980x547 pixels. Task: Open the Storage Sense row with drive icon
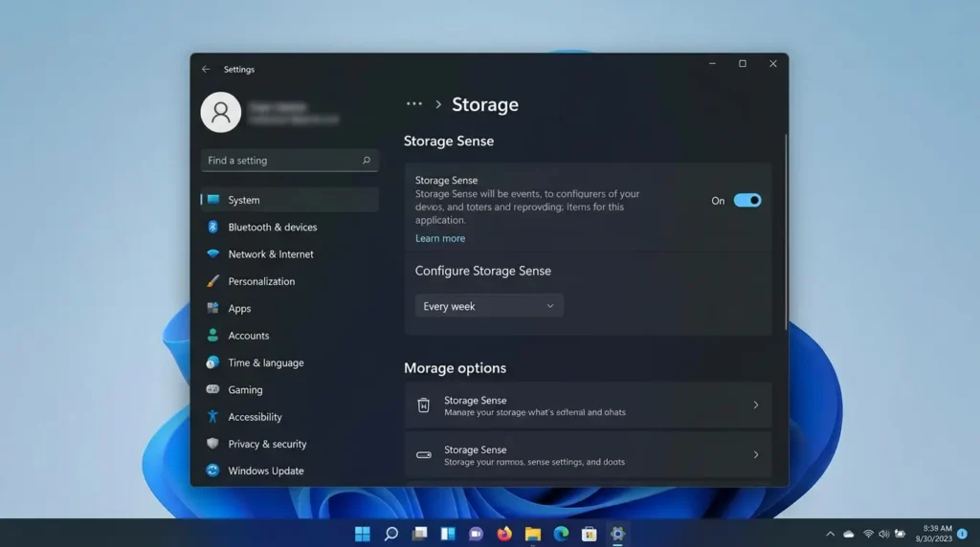click(588, 455)
